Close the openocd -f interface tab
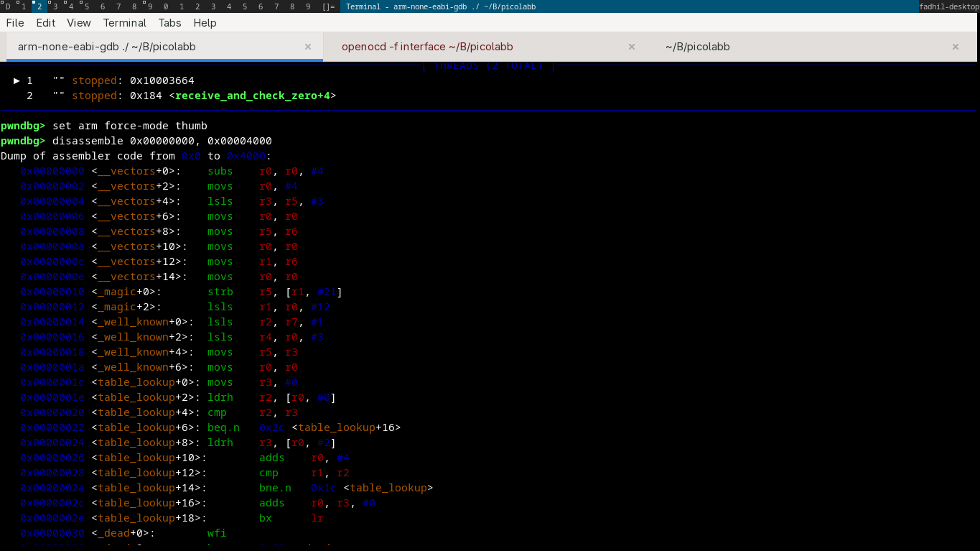Image resolution: width=980 pixels, height=551 pixels. 632,47
